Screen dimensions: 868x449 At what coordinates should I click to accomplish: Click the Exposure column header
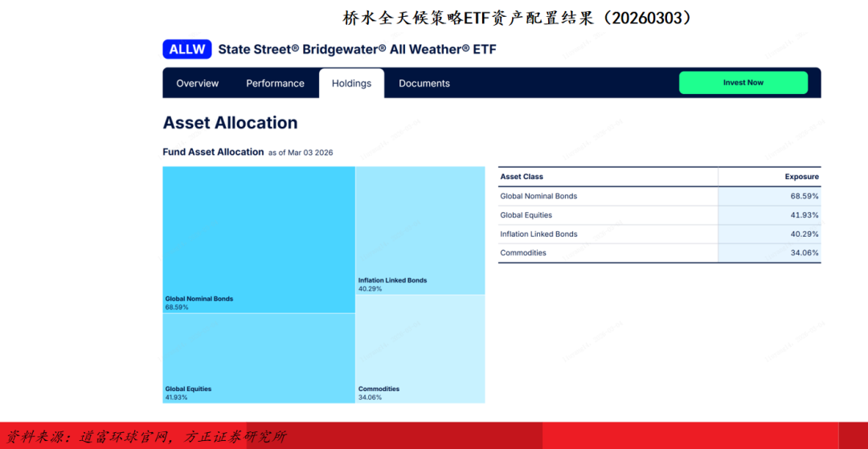click(801, 177)
